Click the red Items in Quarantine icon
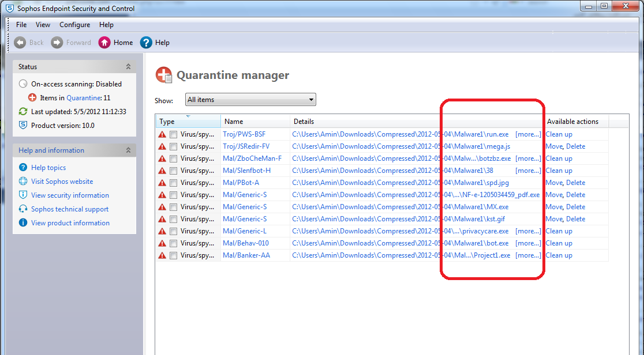The image size is (644, 355). click(32, 97)
